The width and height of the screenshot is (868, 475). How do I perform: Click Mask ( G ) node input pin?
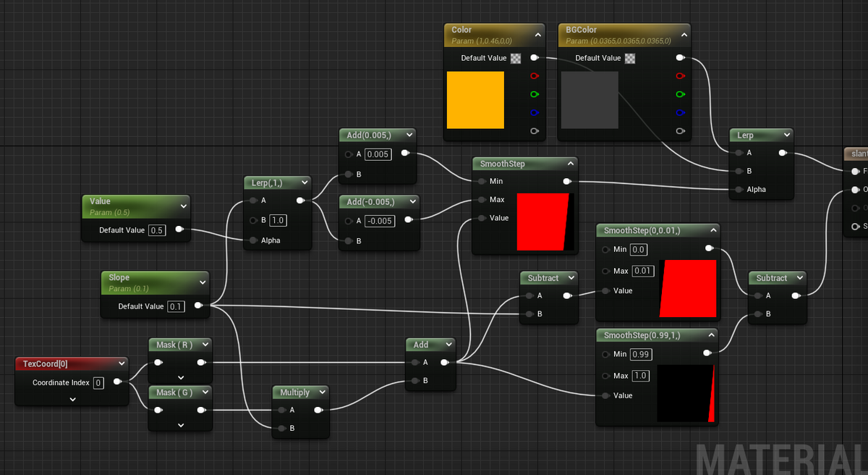pyautogui.click(x=158, y=411)
